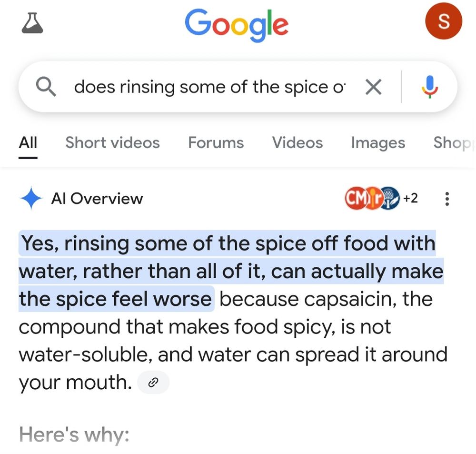Screen dimensions: 476x454
Task: Go to the Images tab
Action: tap(378, 142)
